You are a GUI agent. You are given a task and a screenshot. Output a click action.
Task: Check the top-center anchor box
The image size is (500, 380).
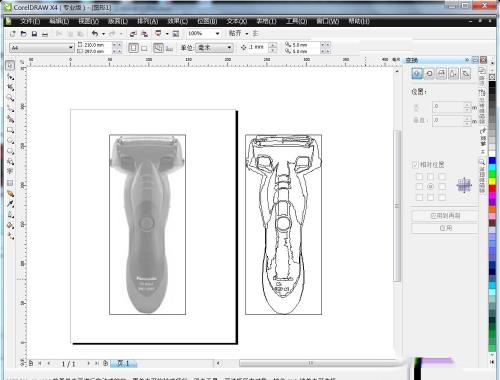(x=431, y=177)
